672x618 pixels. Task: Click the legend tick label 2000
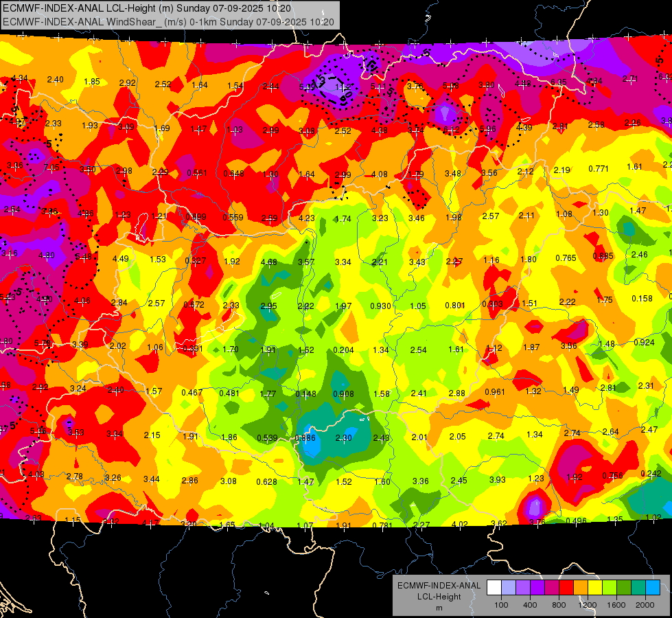(645, 605)
